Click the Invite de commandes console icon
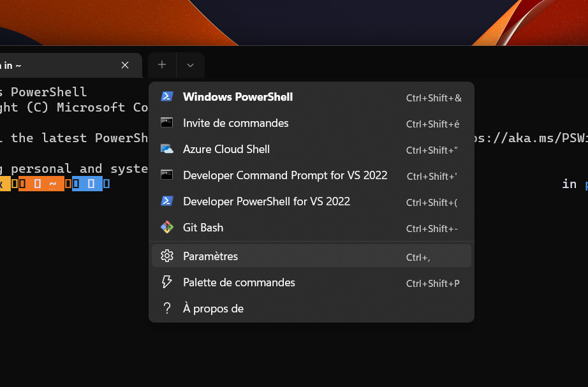 167,123
